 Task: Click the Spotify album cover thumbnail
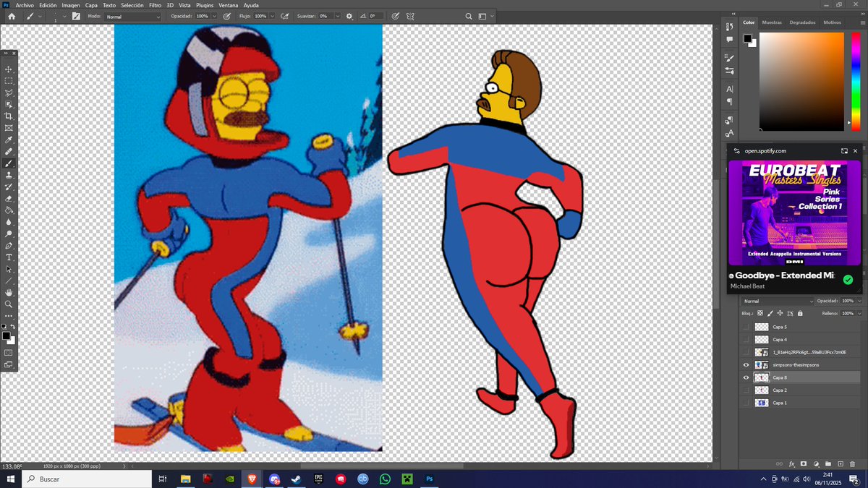coord(794,213)
